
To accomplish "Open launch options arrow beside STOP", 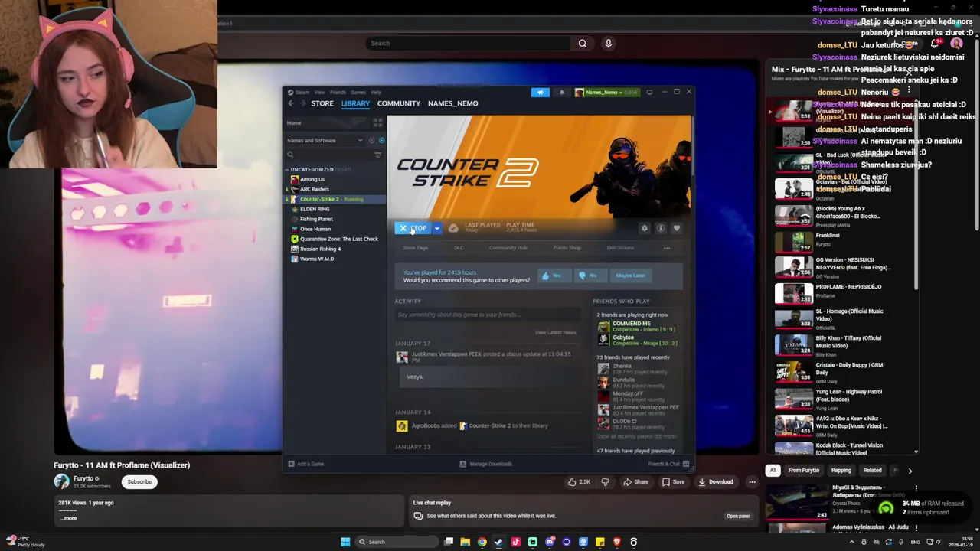I will pyautogui.click(x=437, y=228).
